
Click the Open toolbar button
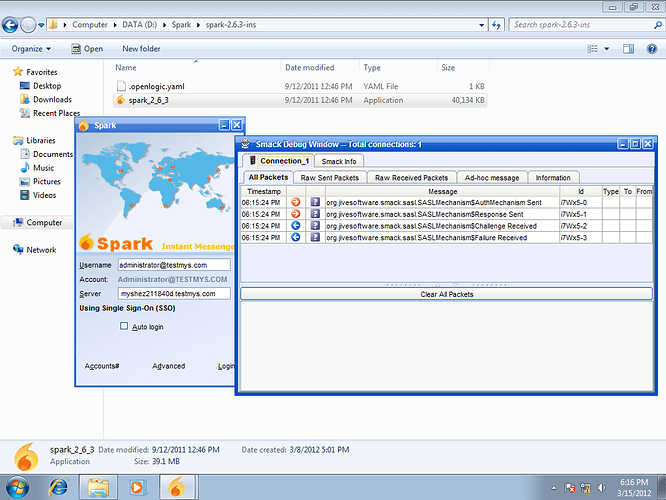(x=87, y=49)
